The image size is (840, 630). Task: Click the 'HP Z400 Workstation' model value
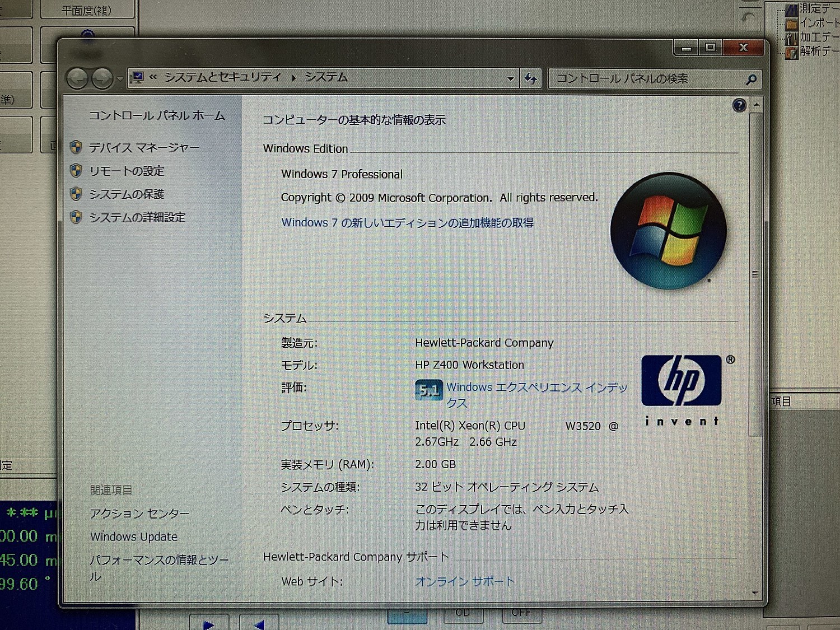click(469, 365)
